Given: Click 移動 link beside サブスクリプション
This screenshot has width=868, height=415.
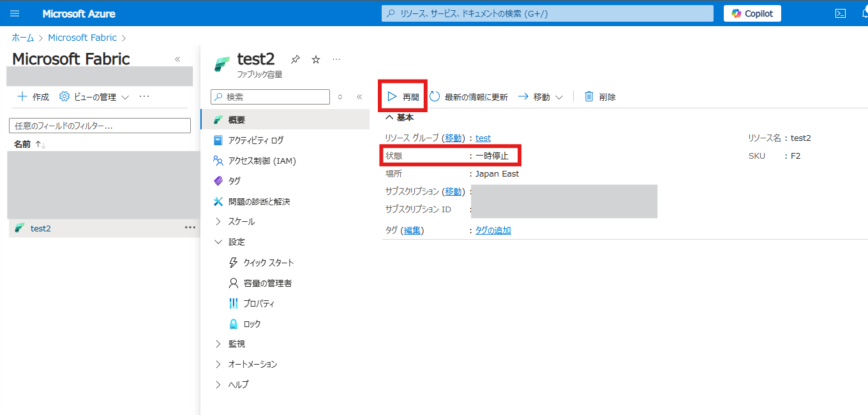Looking at the screenshot, I should [454, 191].
